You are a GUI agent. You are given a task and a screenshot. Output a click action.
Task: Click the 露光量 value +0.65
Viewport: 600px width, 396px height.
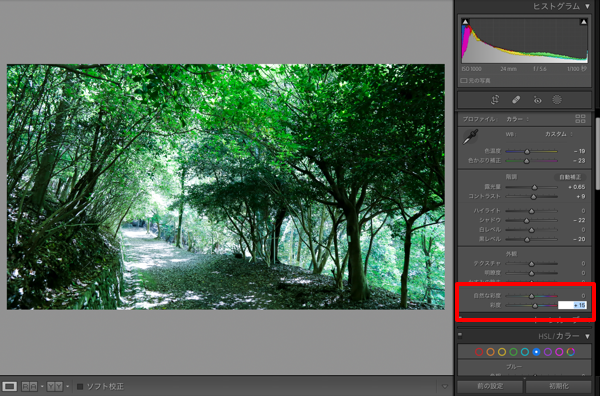tap(576, 187)
